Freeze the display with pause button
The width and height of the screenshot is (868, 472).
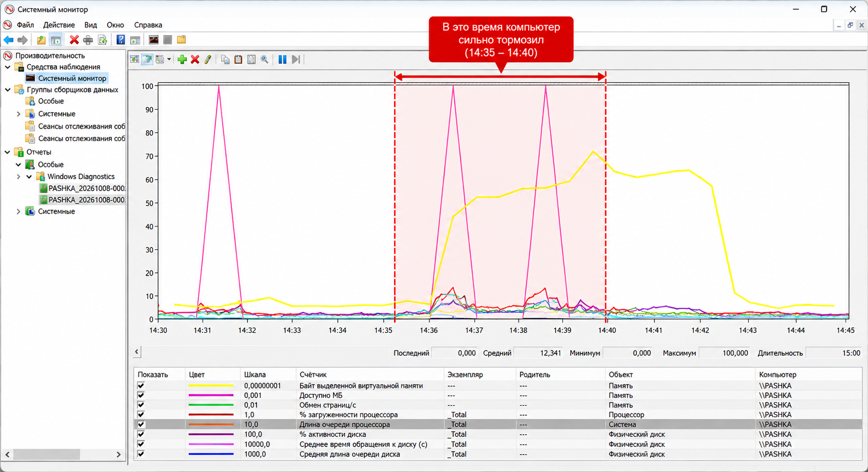click(282, 59)
